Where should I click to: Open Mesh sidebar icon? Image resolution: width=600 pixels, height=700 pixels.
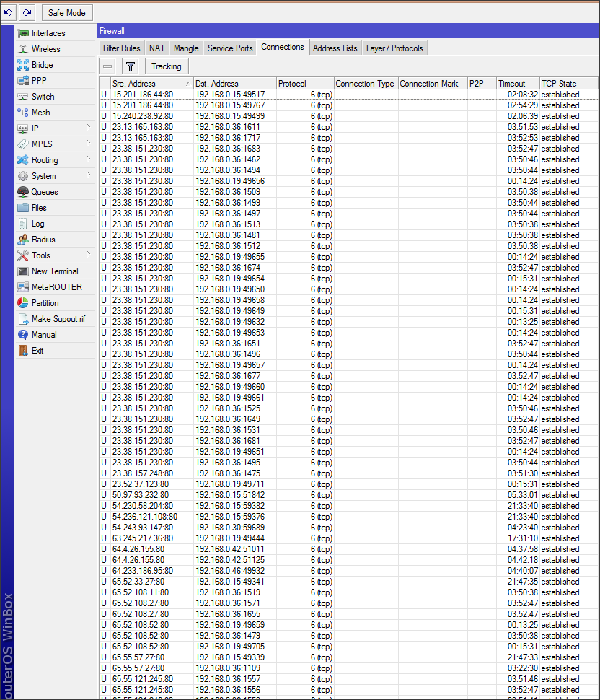[23, 113]
